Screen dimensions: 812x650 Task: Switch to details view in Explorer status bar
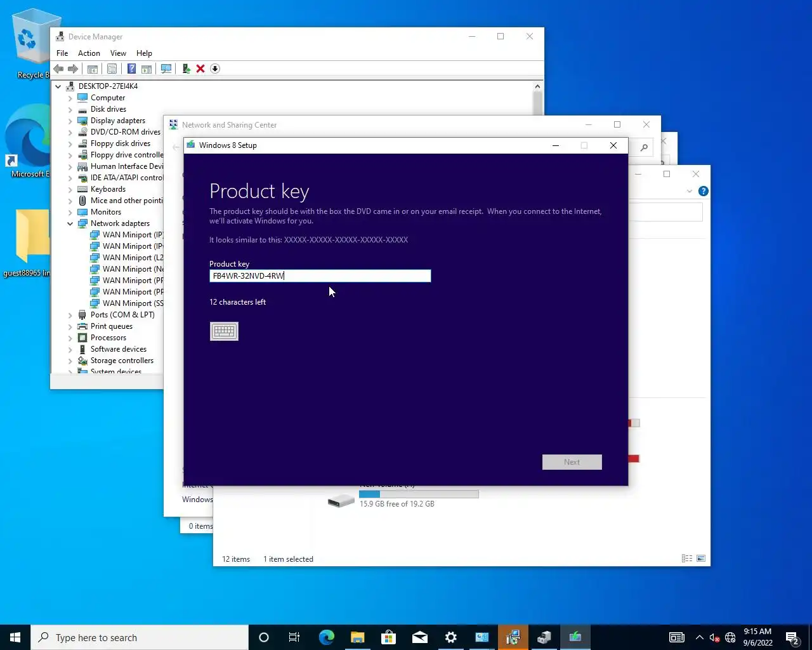tap(687, 559)
